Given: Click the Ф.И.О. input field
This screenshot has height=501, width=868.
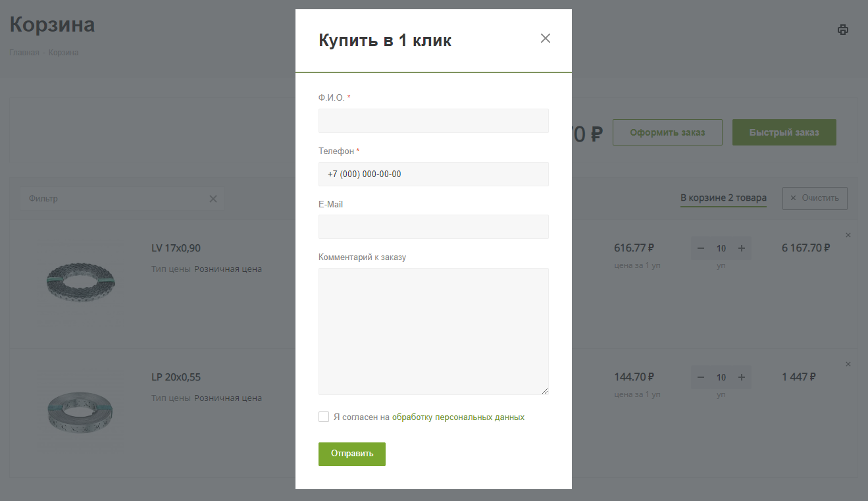Looking at the screenshot, I should pos(433,121).
